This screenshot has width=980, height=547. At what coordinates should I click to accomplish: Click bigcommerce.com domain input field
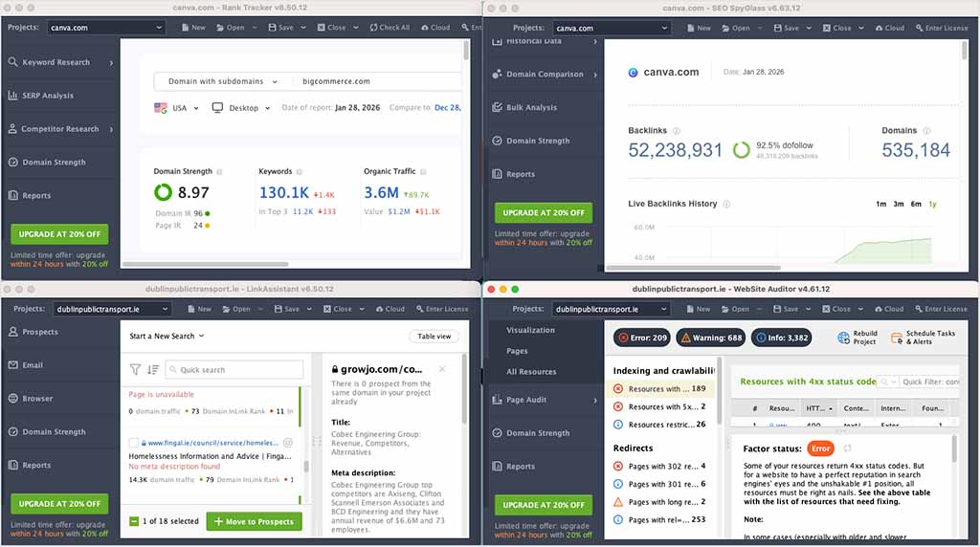377,82
